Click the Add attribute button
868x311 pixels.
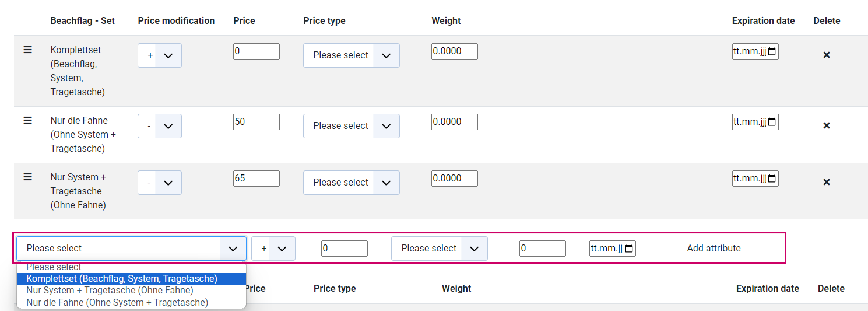tap(714, 248)
